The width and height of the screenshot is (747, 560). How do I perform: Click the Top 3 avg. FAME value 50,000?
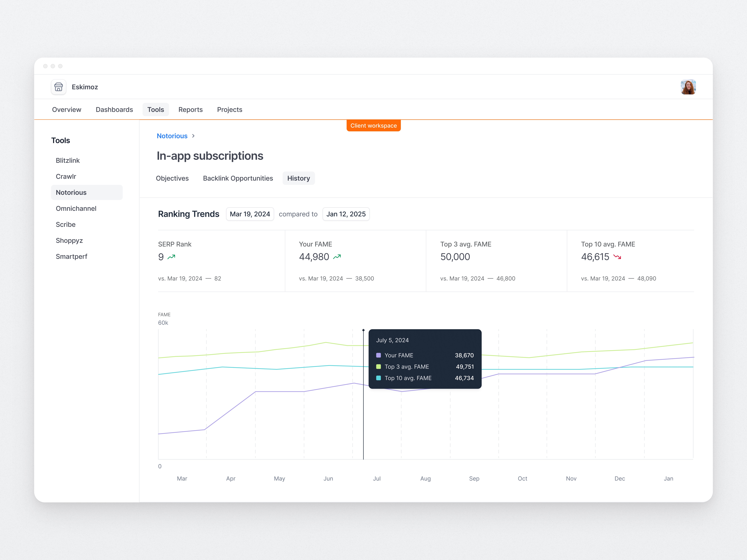[455, 257]
